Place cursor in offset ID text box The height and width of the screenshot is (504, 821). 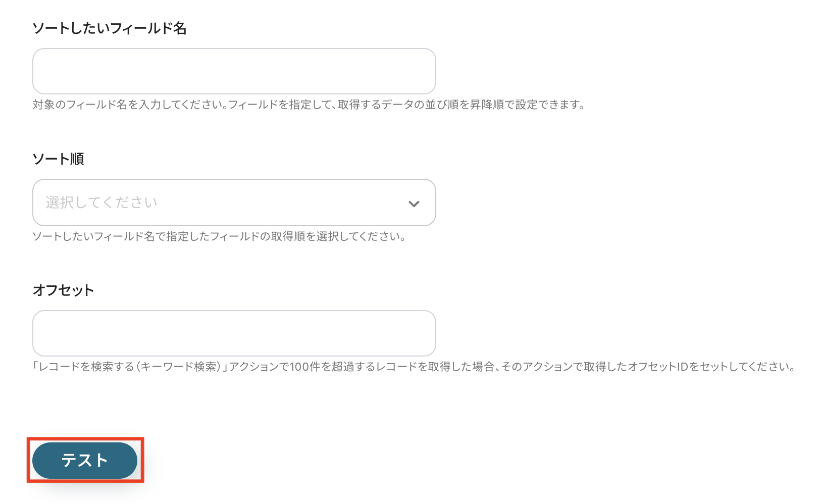click(234, 333)
